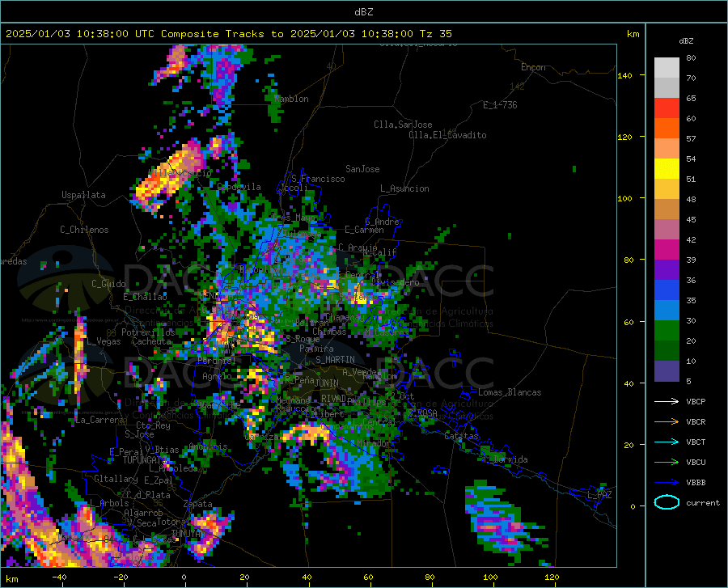728x588 pixels.
Task: Select the yellow 51-54 dBZ legend swatch
Action: click(x=667, y=168)
